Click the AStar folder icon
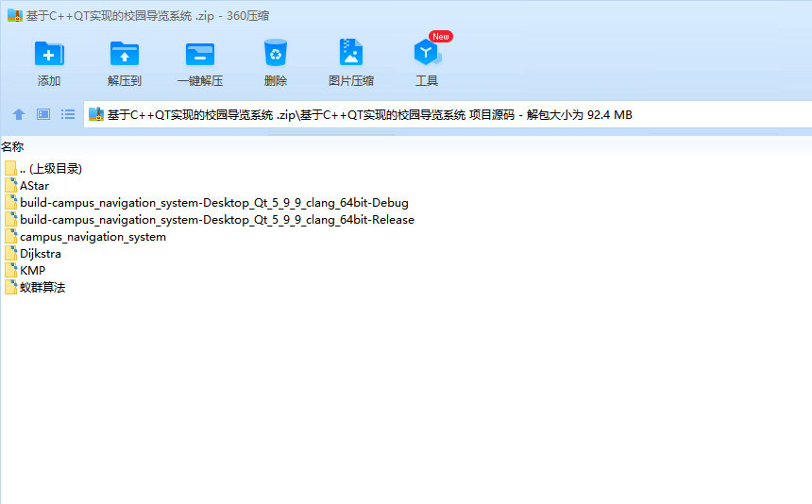812x504 pixels. click(x=11, y=186)
